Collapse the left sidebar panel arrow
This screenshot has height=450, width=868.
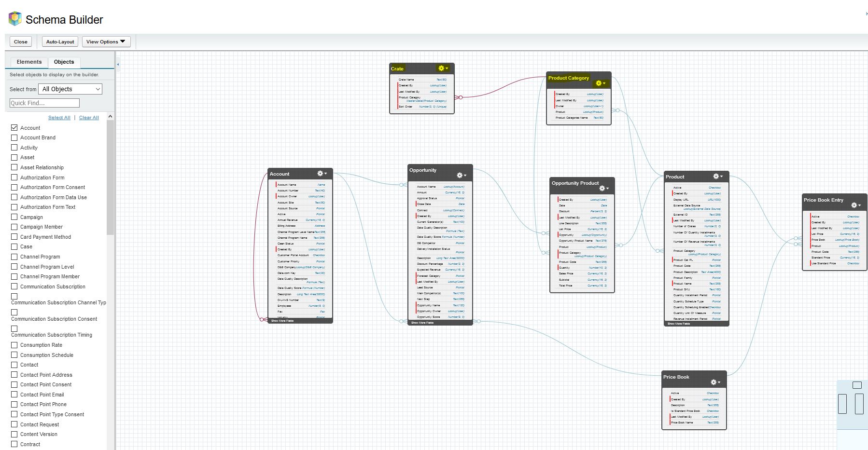pyautogui.click(x=118, y=64)
